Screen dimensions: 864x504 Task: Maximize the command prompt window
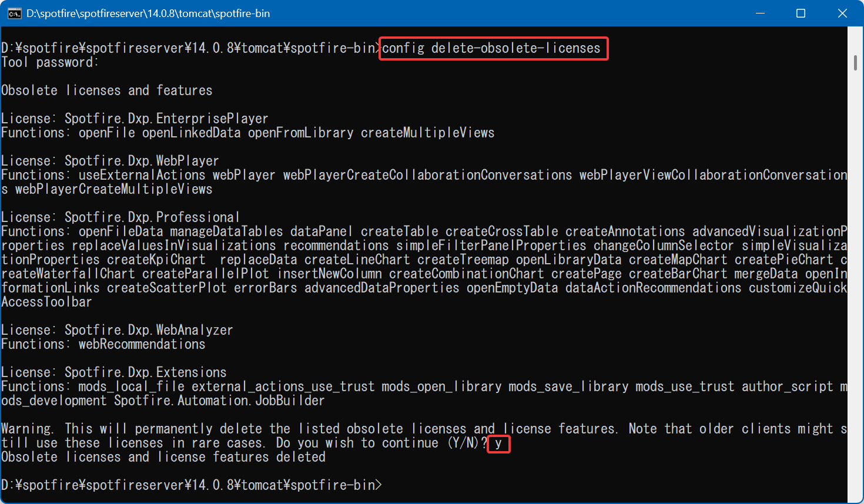[x=801, y=14]
